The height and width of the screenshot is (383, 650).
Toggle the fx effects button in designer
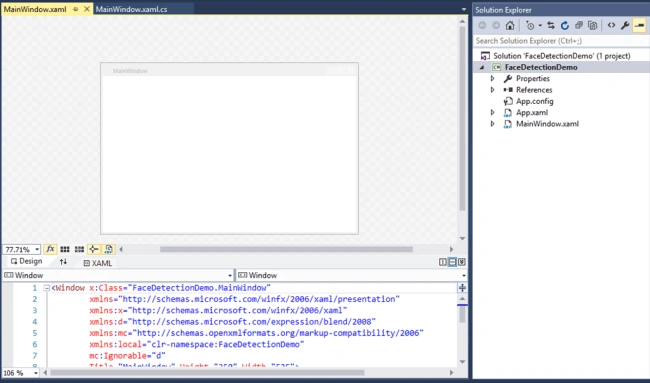(50, 249)
